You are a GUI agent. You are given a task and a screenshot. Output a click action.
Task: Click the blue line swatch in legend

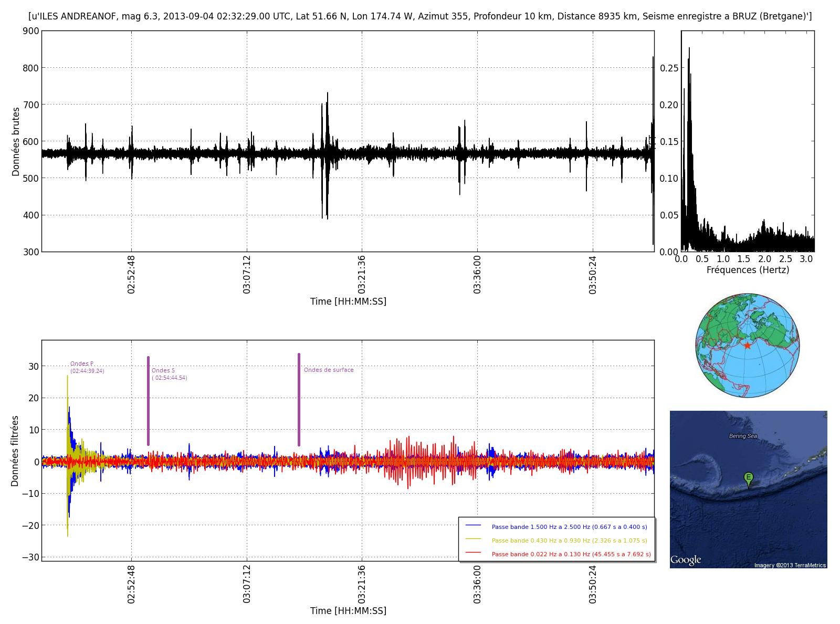tap(473, 526)
